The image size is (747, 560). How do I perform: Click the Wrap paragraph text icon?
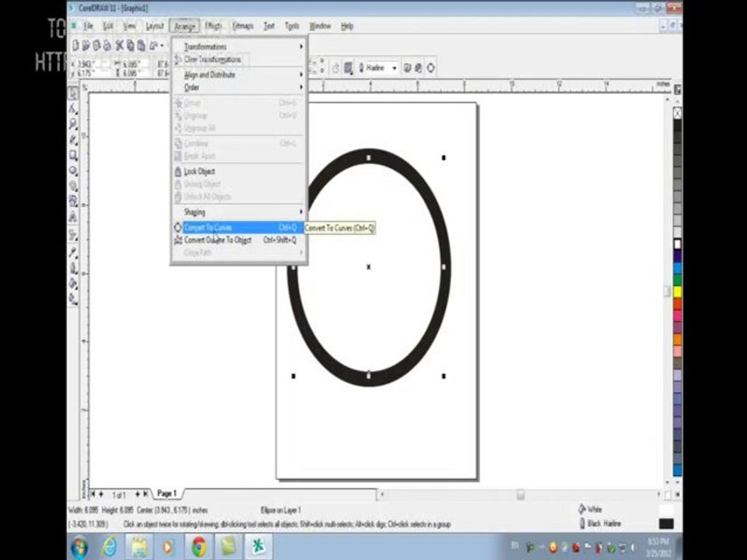[349, 68]
